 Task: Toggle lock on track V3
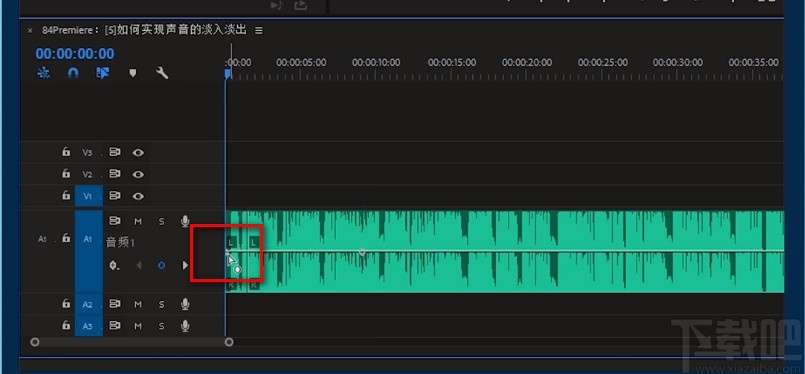point(66,152)
